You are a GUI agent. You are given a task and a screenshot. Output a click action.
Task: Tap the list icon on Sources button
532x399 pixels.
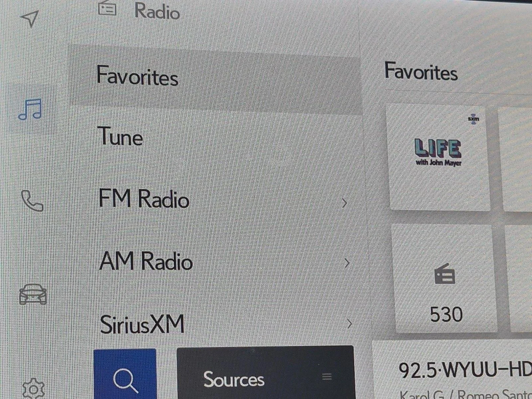327,377
